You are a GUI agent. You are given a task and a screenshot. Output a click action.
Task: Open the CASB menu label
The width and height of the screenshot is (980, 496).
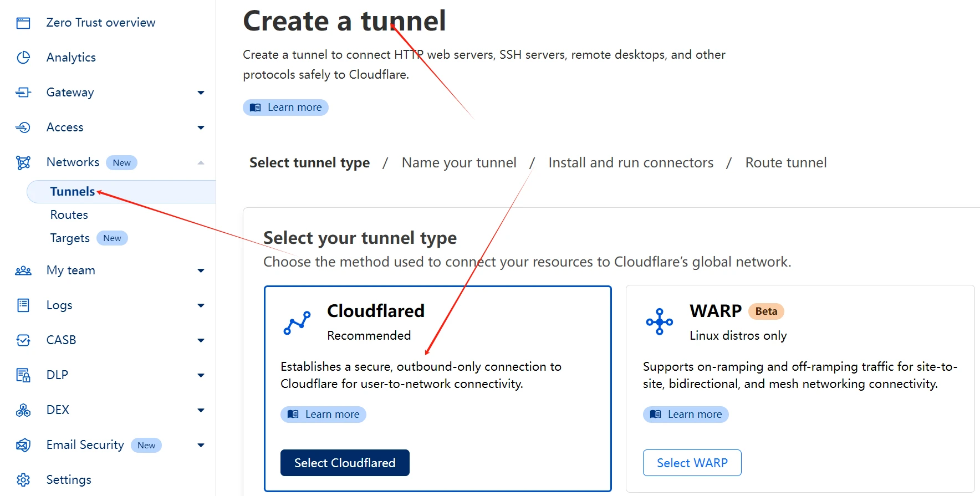pyautogui.click(x=62, y=340)
